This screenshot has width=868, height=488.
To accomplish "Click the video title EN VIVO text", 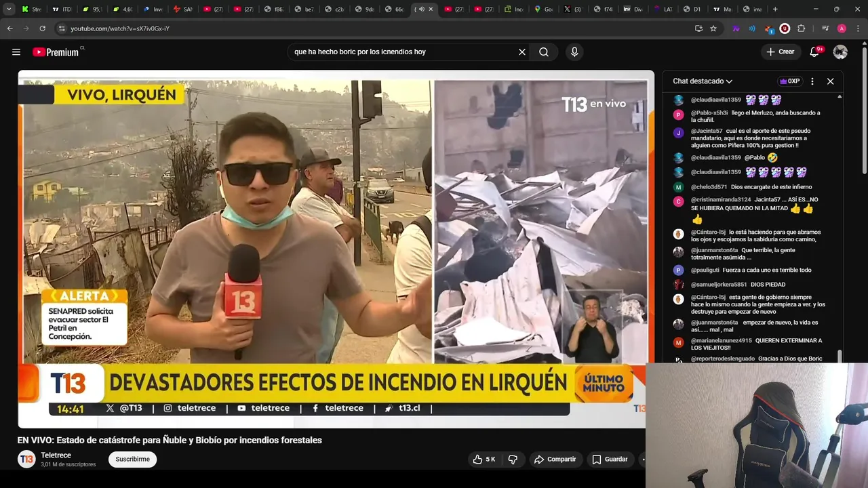I will tap(170, 441).
